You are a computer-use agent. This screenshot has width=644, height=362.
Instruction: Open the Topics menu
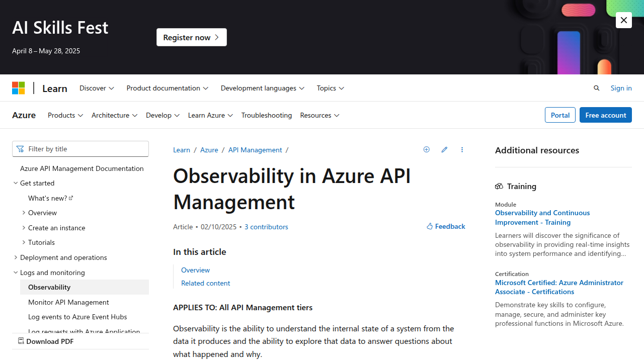330,88
